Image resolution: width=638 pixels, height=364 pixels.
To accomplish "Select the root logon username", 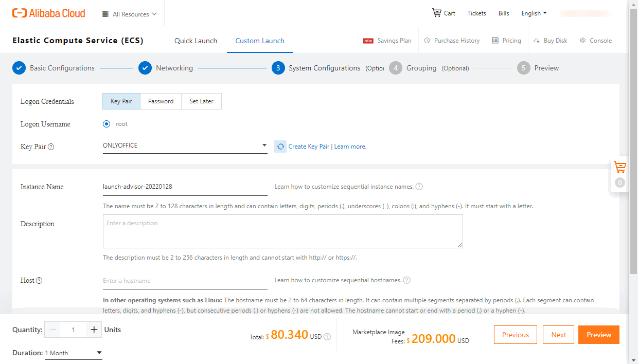I will (x=107, y=124).
